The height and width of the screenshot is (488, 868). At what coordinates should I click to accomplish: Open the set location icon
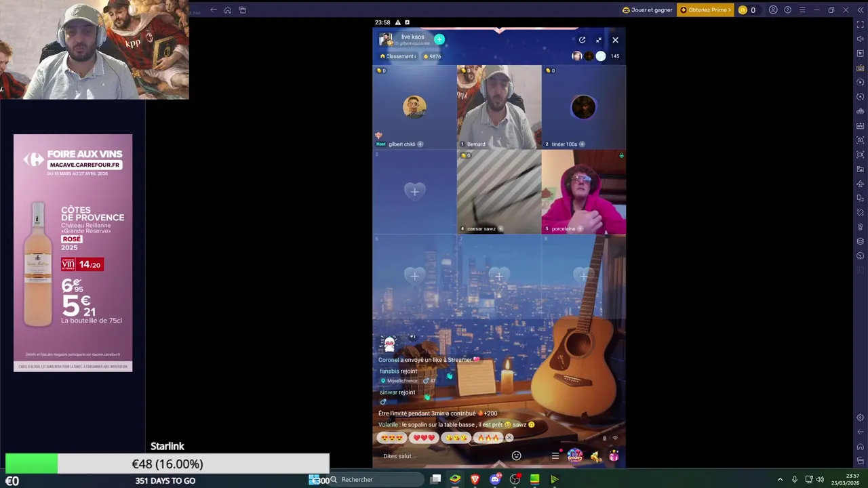click(861, 226)
